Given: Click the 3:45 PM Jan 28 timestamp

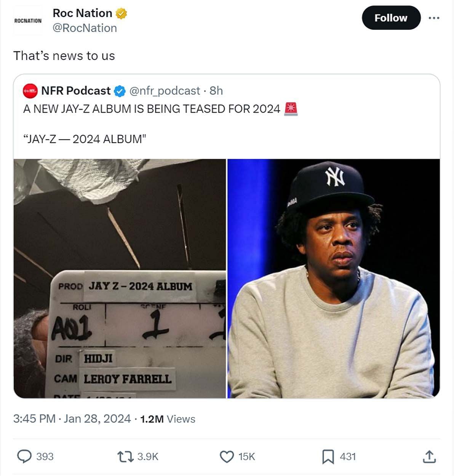Looking at the screenshot, I should [x=72, y=419].
